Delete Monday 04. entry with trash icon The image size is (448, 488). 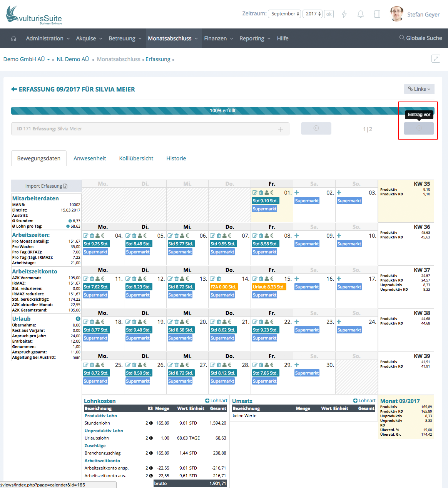92,236
